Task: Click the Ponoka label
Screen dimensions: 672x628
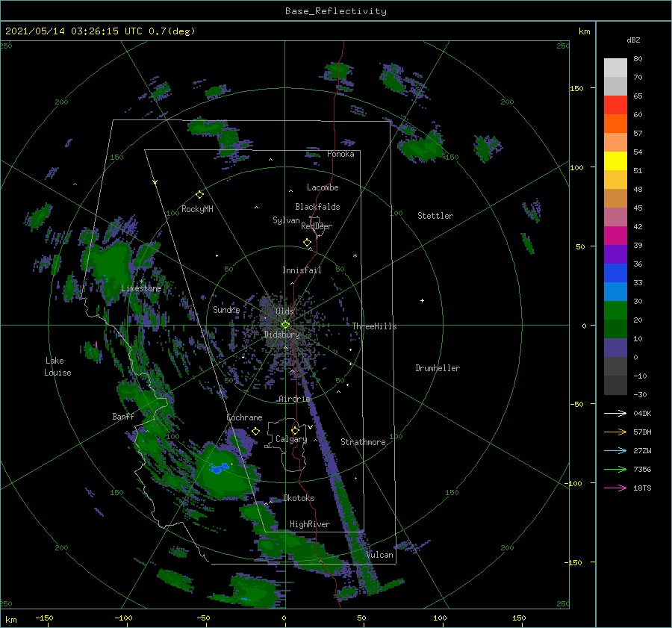Action: coord(340,154)
